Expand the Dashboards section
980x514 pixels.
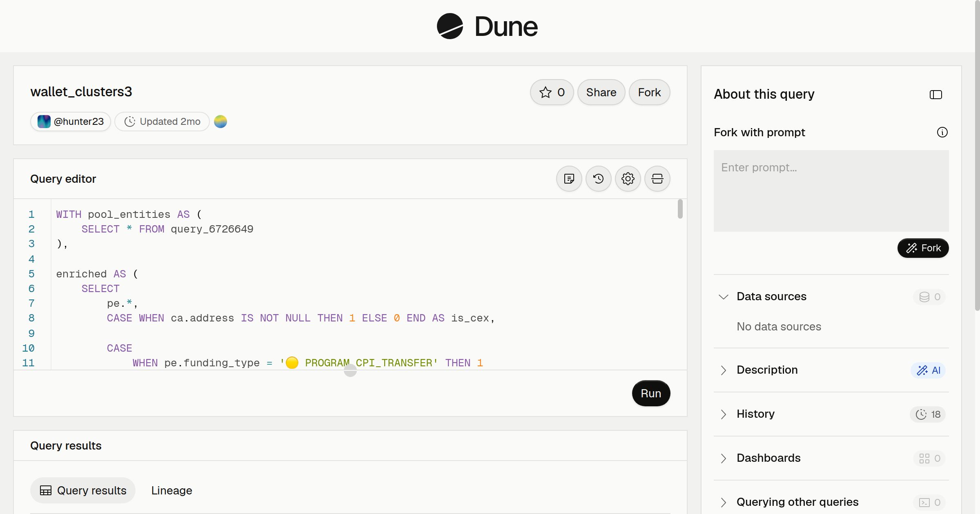point(724,458)
